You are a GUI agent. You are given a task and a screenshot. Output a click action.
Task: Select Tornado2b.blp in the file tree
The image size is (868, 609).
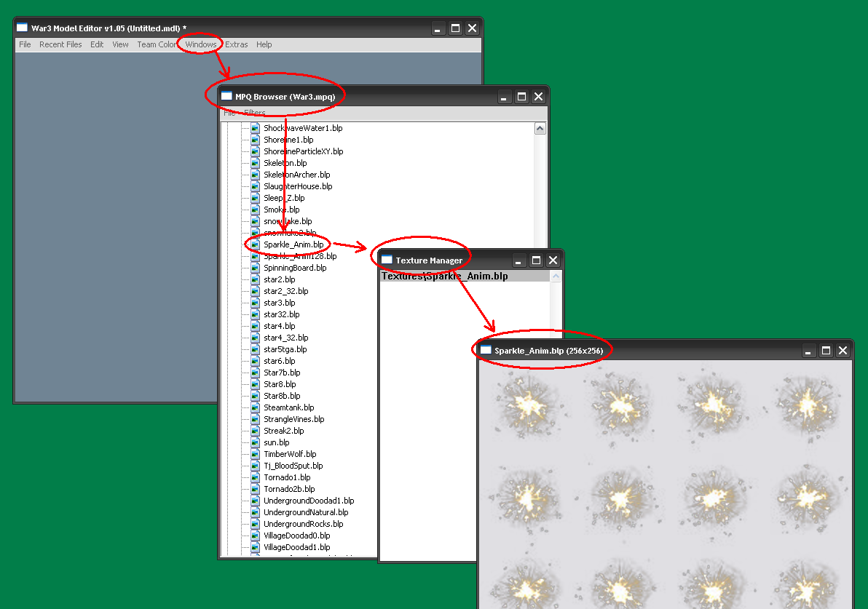[289, 488]
